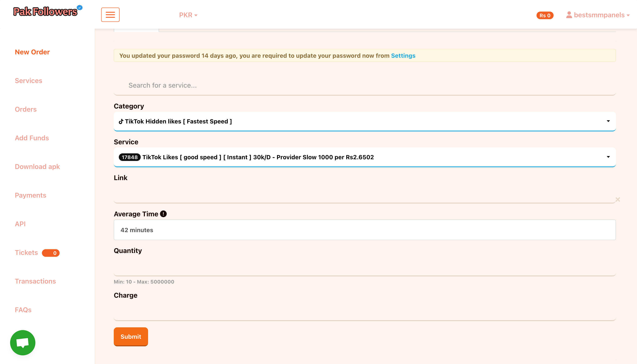
Task: Open Add Funds page
Action: (32, 138)
